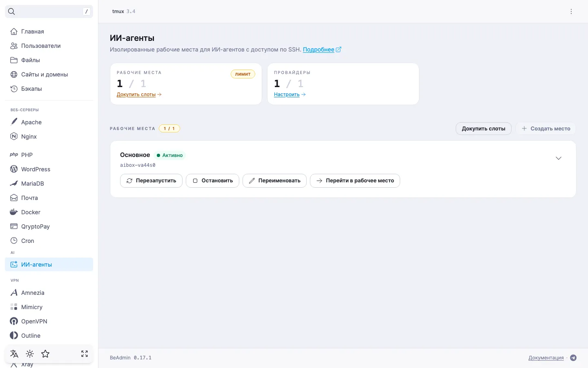Image resolution: width=588 pixels, height=368 pixels.
Task: Click the BeAdmin 0.17.1 version text
Action: [x=131, y=358]
